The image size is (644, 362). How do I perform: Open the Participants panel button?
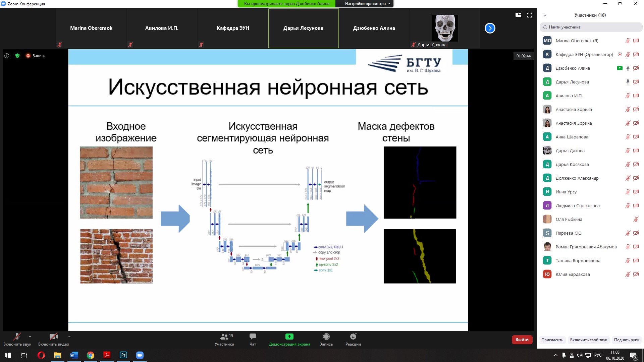tap(224, 339)
